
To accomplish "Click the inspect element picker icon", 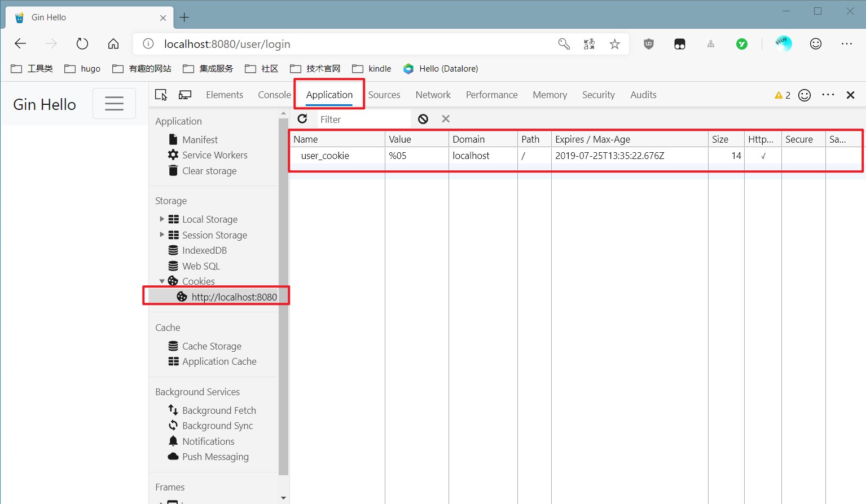I will pos(161,95).
